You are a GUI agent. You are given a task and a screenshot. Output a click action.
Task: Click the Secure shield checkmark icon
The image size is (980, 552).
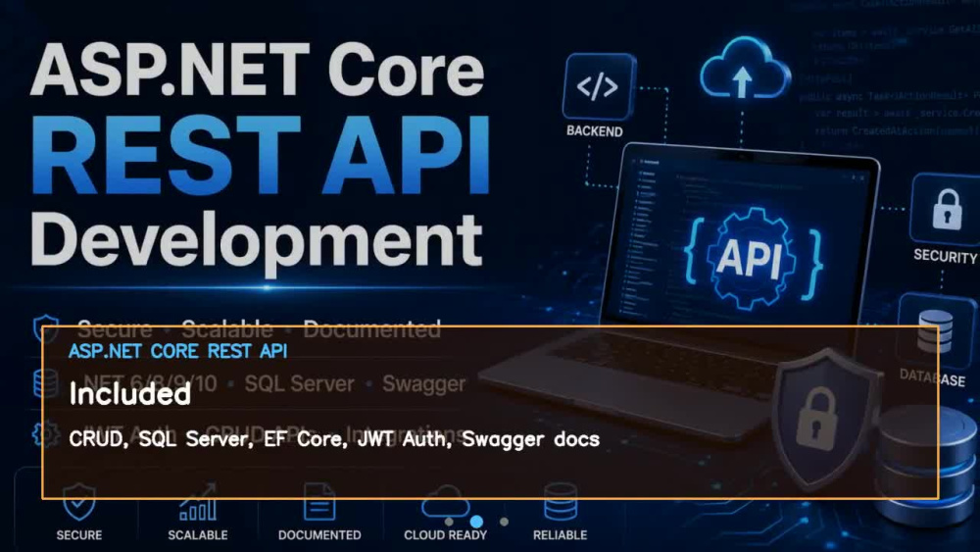[79, 501]
